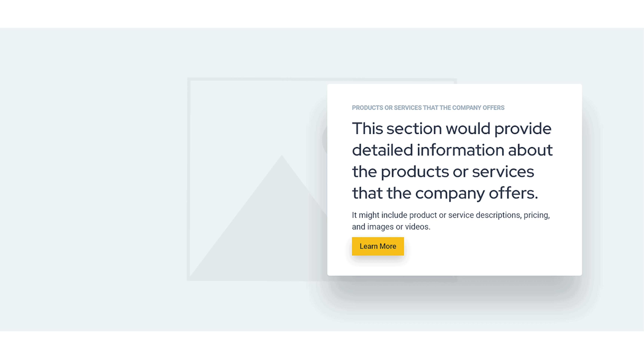The image size is (644, 362).
Task: Click the heading line 'detailed information about'
Action: click(x=452, y=150)
